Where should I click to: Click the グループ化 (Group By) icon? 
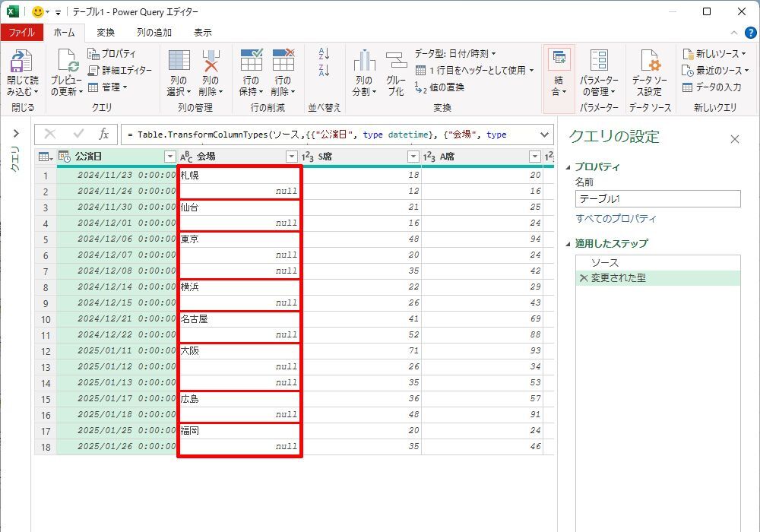click(396, 62)
